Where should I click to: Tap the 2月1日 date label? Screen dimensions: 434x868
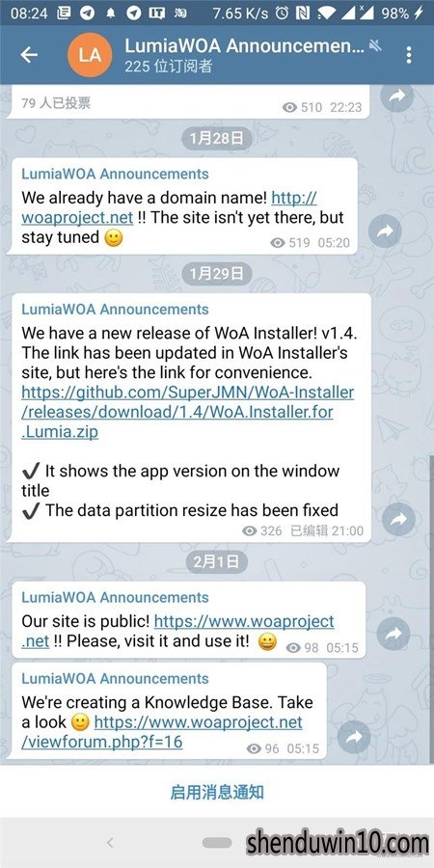click(x=217, y=561)
